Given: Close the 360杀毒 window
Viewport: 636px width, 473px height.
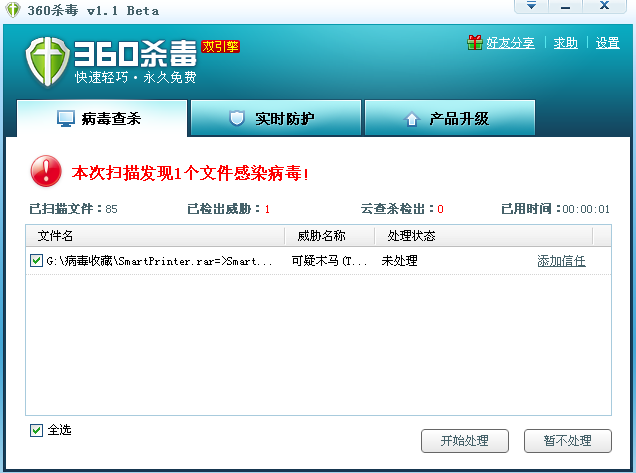Looking at the screenshot, I should [604, 6].
